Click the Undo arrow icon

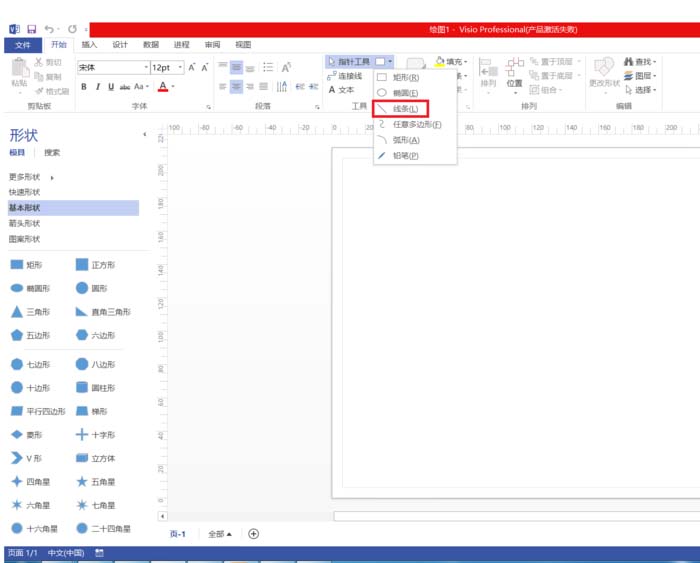[49, 29]
